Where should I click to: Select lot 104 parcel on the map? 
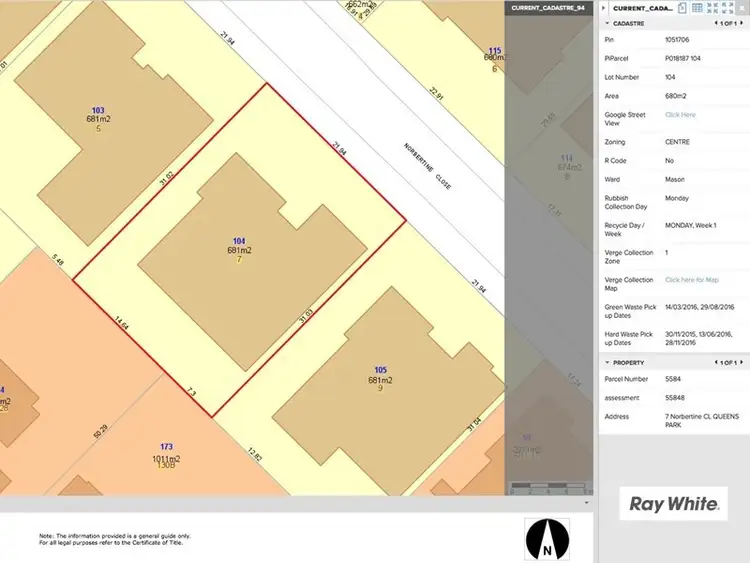[x=239, y=249]
